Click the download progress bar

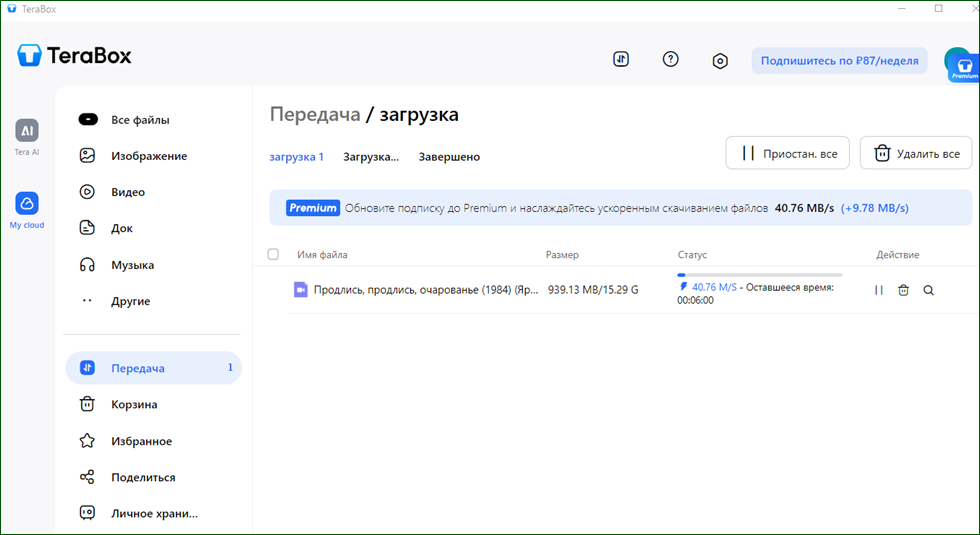759,275
